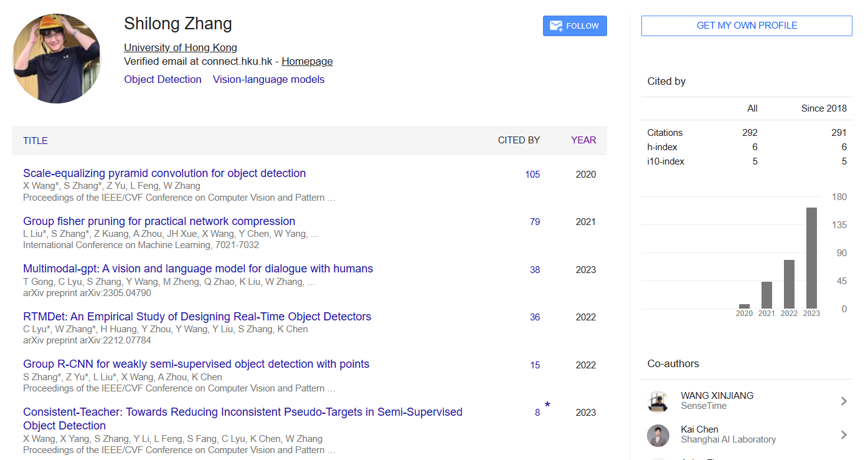Open the University of Hong Kong link

[x=181, y=47]
